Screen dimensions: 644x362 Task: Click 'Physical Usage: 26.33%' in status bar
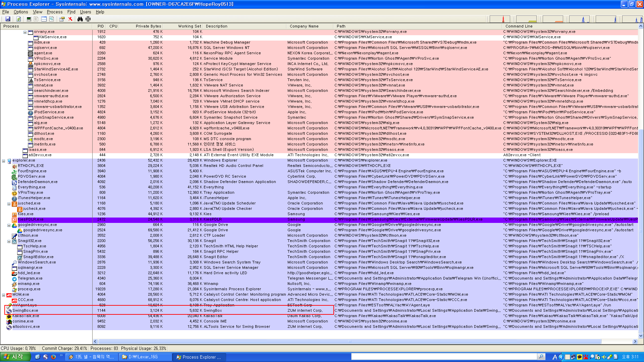(144, 349)
